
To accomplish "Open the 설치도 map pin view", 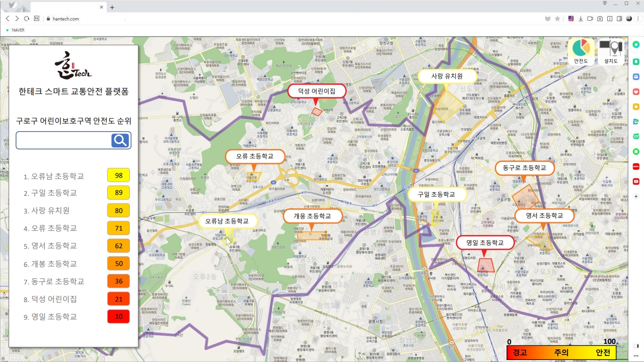I will 611,52.
